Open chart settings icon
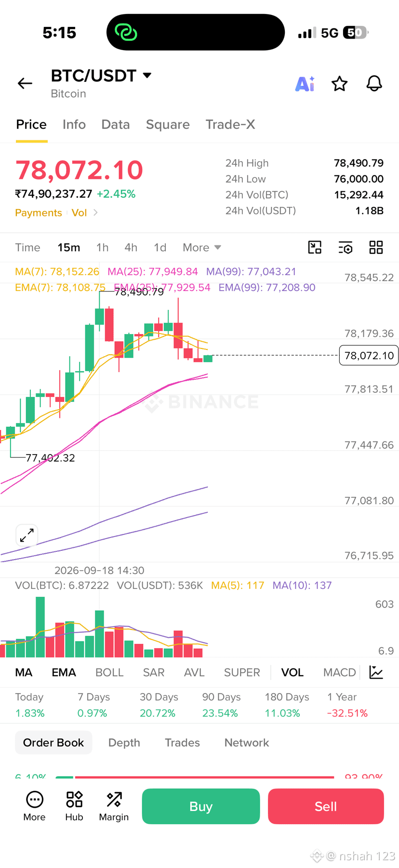The height and width of the screenshot is (868, 399). pos(346,247)
